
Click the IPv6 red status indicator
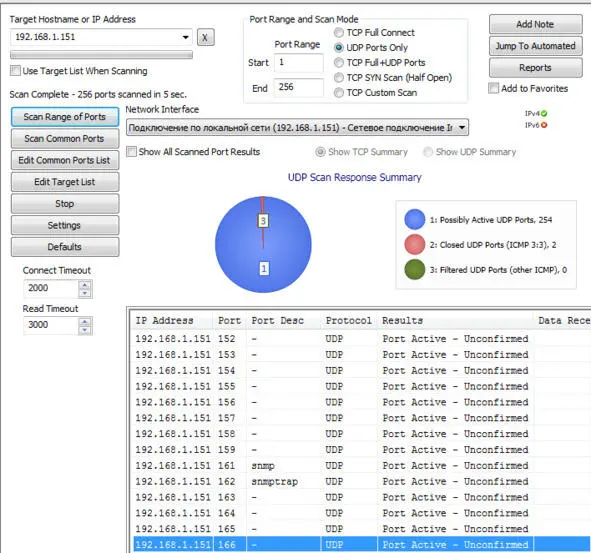(x=544, y=125)
